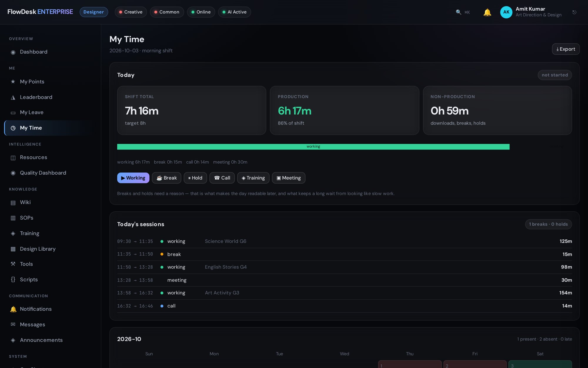This screenshot has height=368, width=588.
Task: Click the Quality Dashboard icon
Action: tap(13, 173)
